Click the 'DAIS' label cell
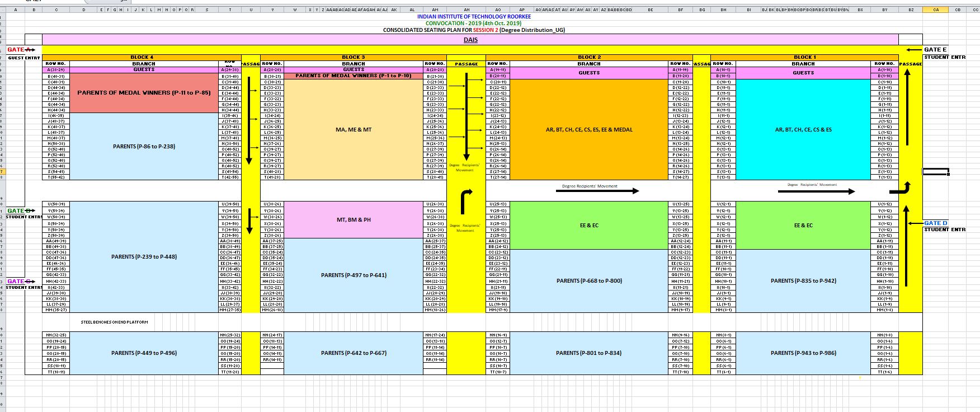The image size is (980, 412). point(470,40)
